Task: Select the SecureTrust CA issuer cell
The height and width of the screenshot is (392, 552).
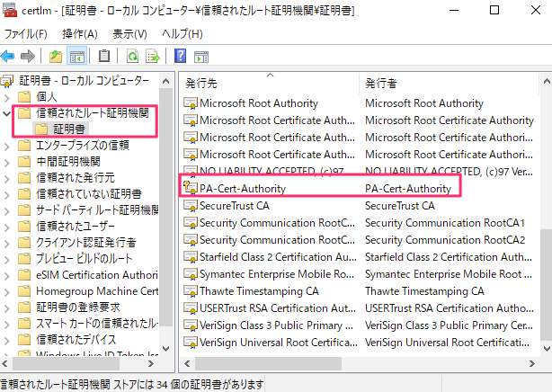Action: (400, 206)
